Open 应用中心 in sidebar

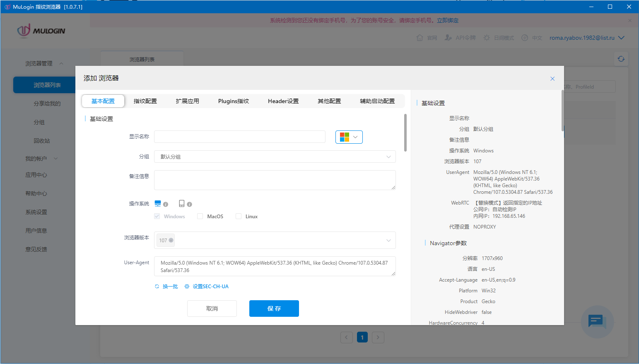pos(36,175)
